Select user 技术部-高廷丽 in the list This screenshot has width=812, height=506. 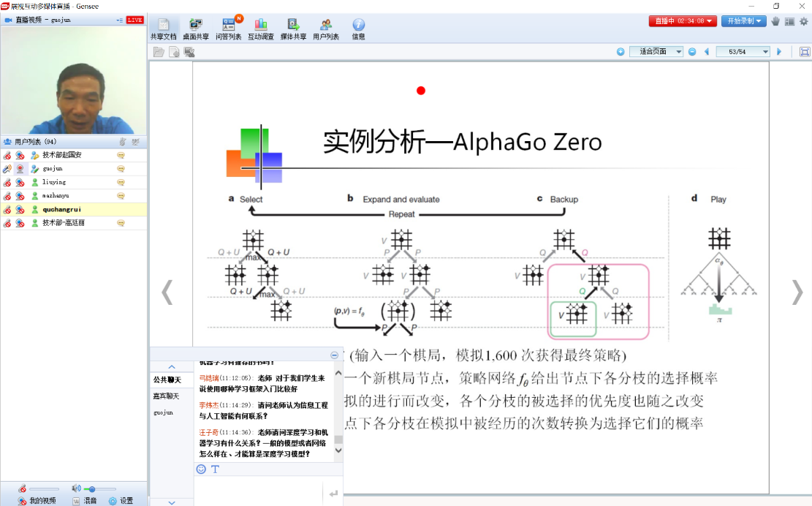pyautogui.click(x=74, y=223)
